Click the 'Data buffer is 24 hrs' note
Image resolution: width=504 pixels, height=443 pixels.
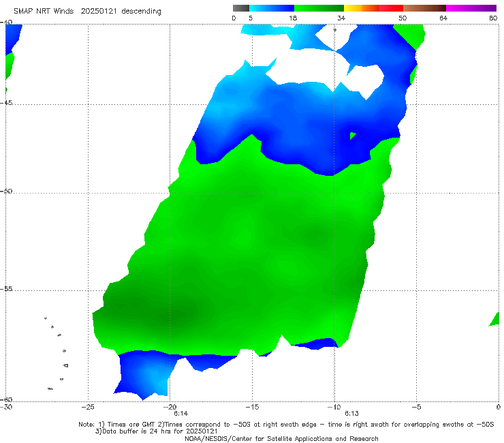(x=156, y=431)
